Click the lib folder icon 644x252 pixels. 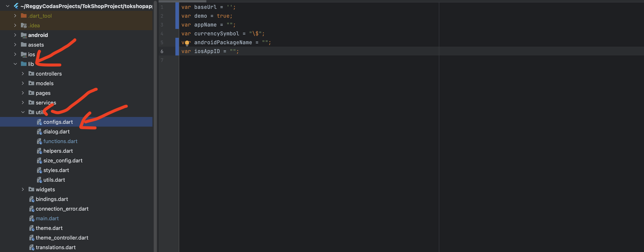click(x=24, y=64)
